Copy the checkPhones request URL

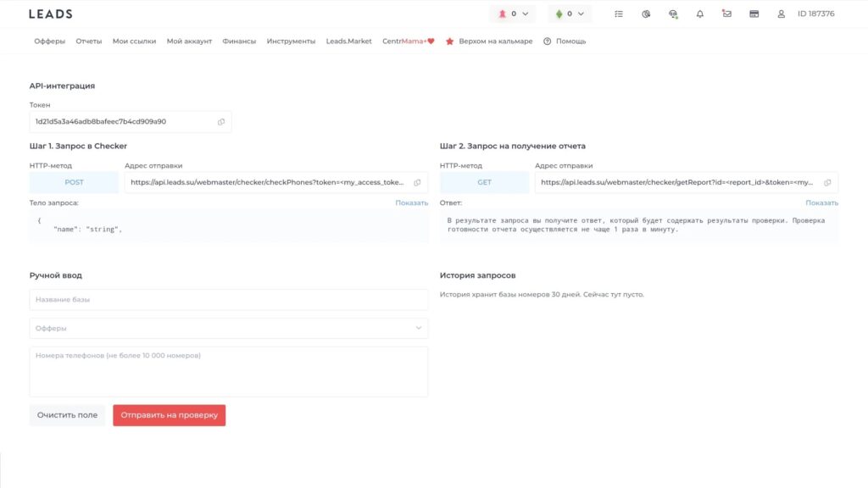[417, 182]
